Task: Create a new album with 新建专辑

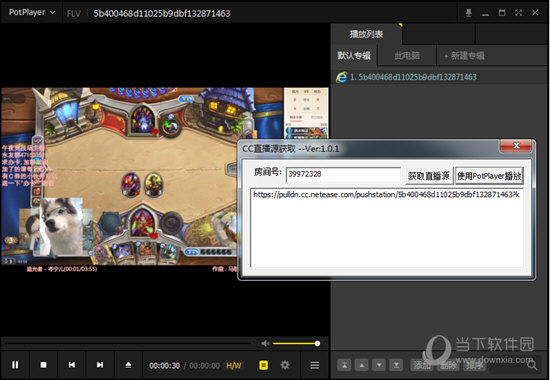Action: (464, 55)
